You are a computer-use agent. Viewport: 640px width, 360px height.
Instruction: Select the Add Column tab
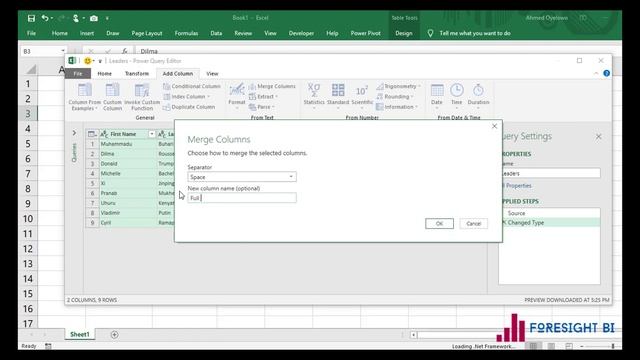[x=178, y=73]
